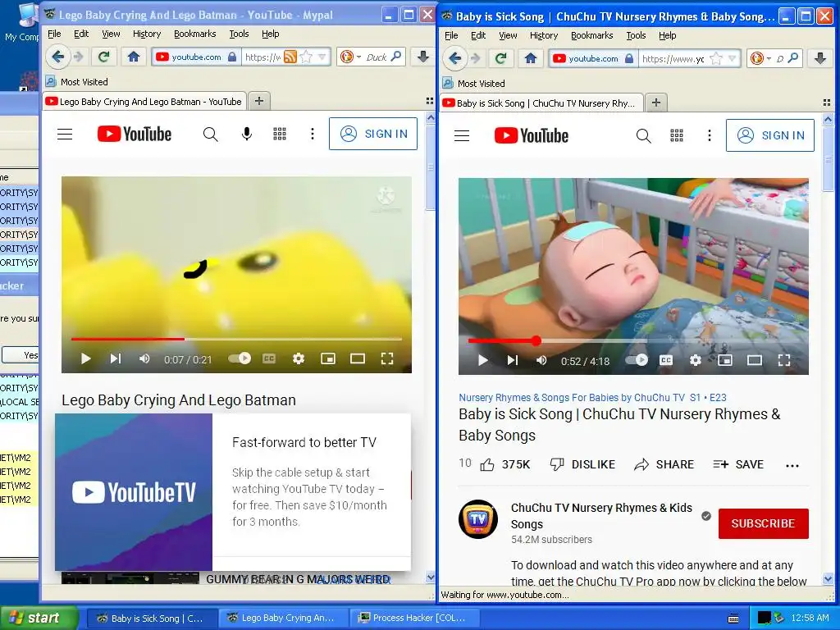Image resolution: width=840 pixels, height=630 pixels.
Task: Open settings gear in Baby is Sick player
Action: coord(696,360)
